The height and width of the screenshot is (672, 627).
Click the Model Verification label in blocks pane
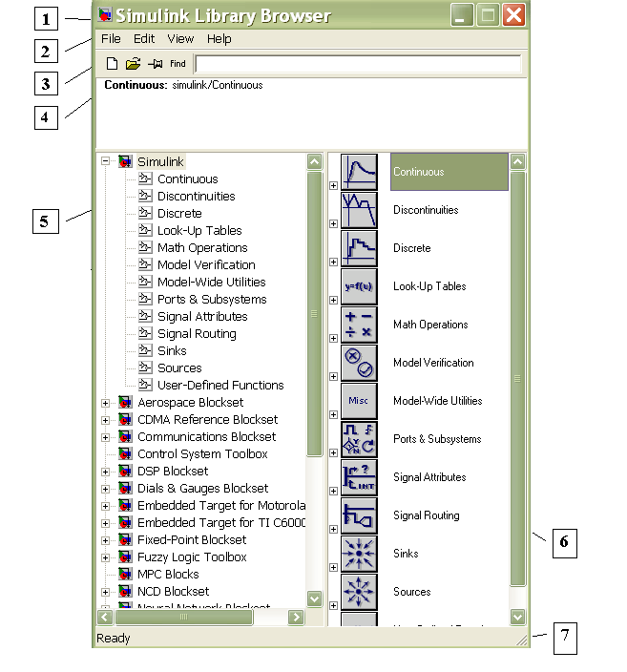coord(433,363)
